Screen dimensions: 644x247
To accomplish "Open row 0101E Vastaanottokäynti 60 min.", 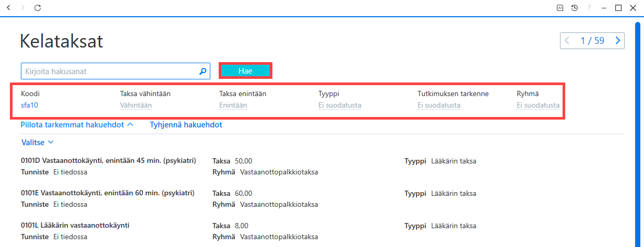I will pyautogui.click(x=108, y=193).
